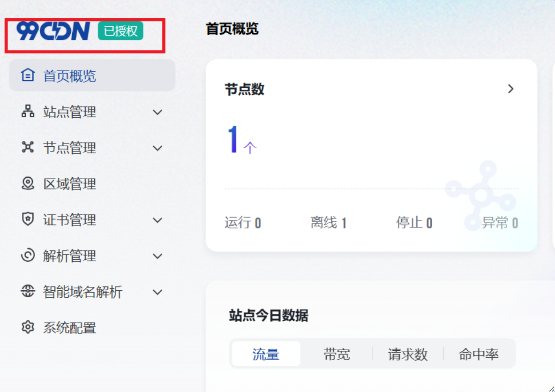Click the 已授权 license badge
Screen dimensions: 555x392
tap(120, 31)
